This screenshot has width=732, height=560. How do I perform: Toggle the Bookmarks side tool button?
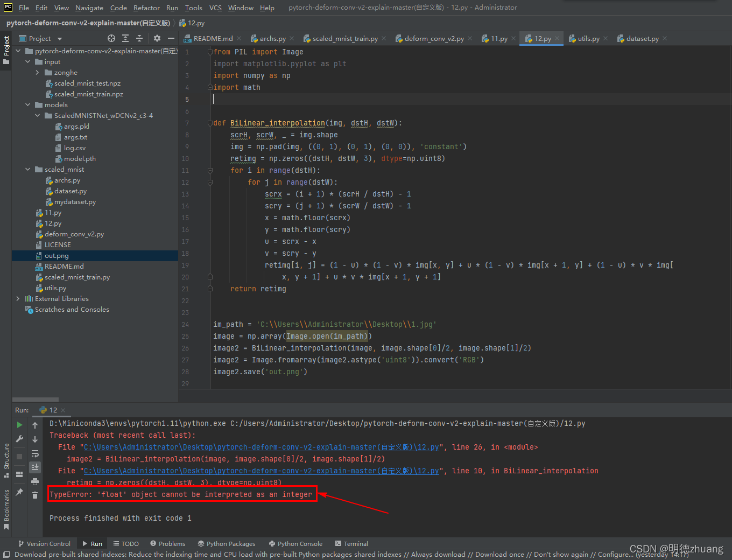[x=6, y=509]
